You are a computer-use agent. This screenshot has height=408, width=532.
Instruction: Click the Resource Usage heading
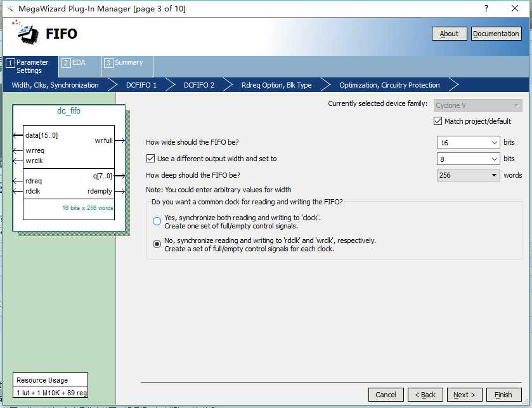click(x=42, y=380)
